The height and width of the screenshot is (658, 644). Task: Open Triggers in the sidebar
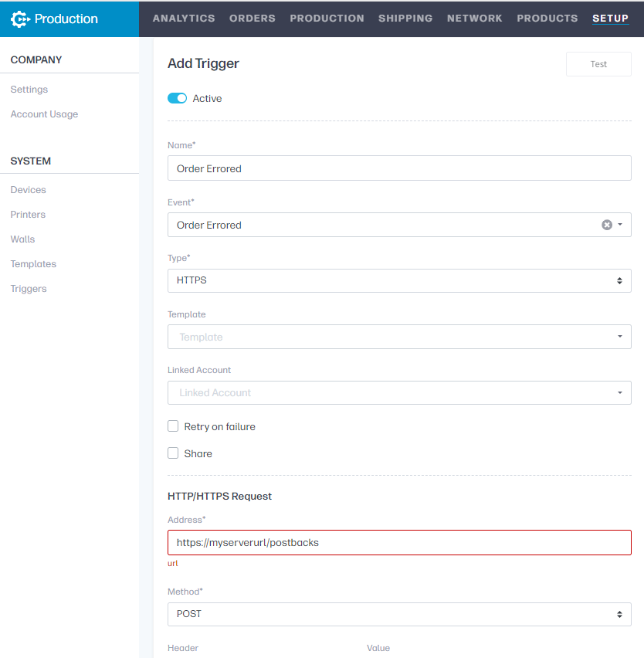coord(29,289)
